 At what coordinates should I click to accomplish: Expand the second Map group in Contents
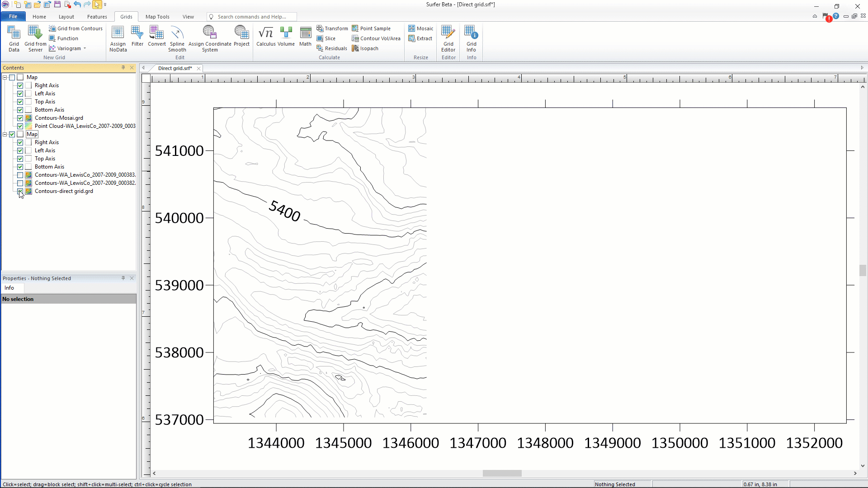click(5, 134)
